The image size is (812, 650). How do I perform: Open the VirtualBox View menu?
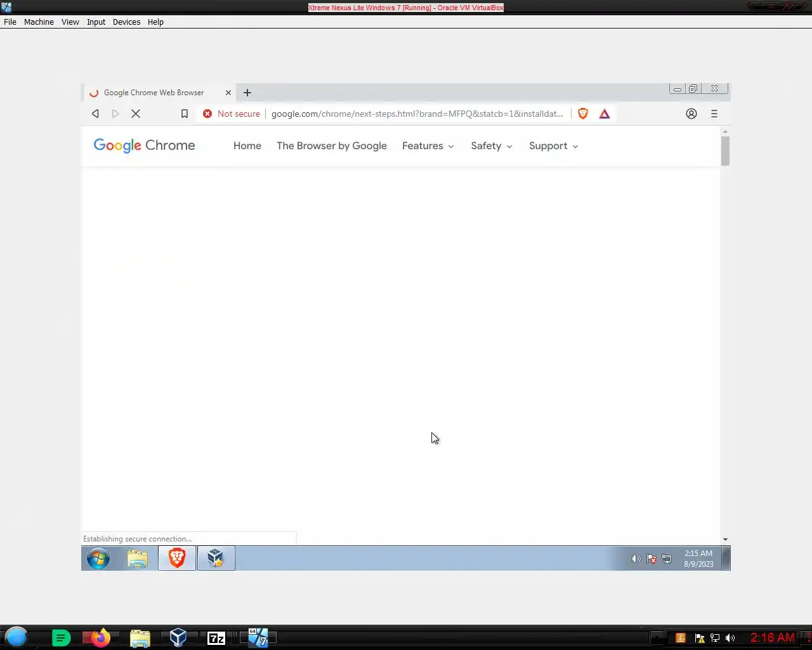(70, 22)
